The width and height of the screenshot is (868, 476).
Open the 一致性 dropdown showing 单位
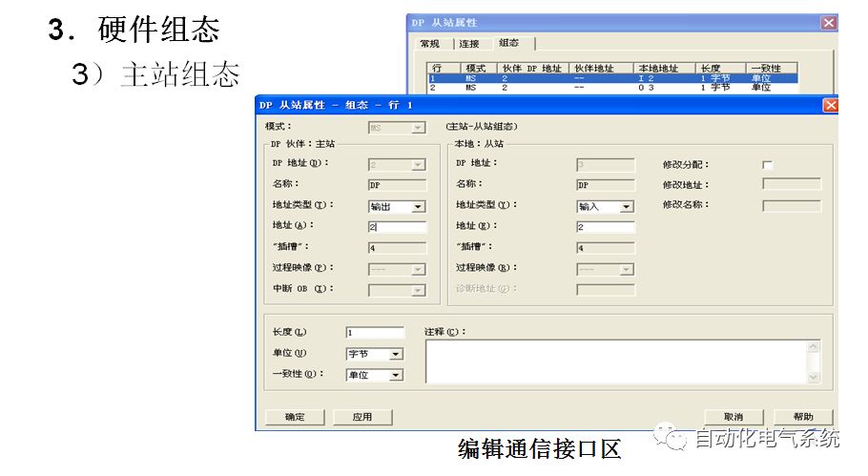click(396, 375)
